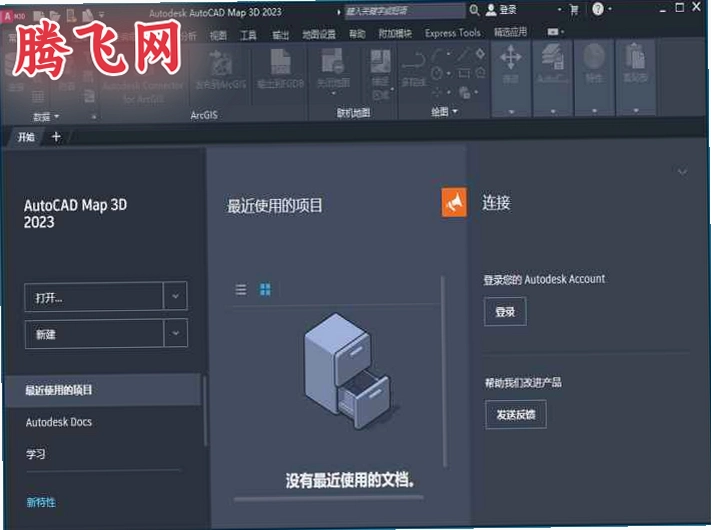This screenshot has width=711, height=530.
Task: Open the 地图设置 ribbon tab
Action: point(319,34)
